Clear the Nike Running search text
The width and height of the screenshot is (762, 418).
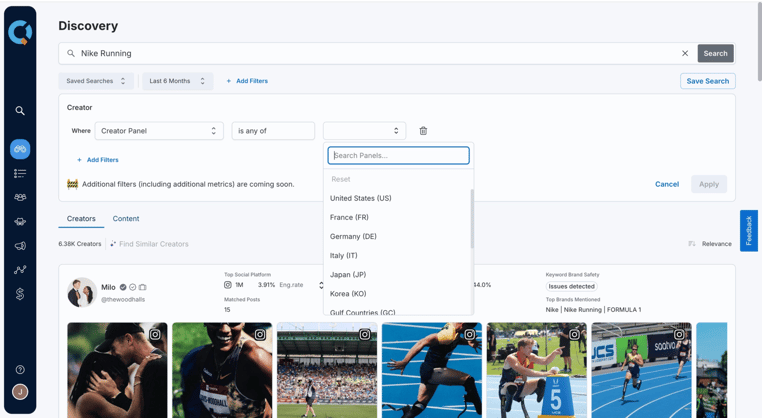pyautogui.click(x=685, y=53)
